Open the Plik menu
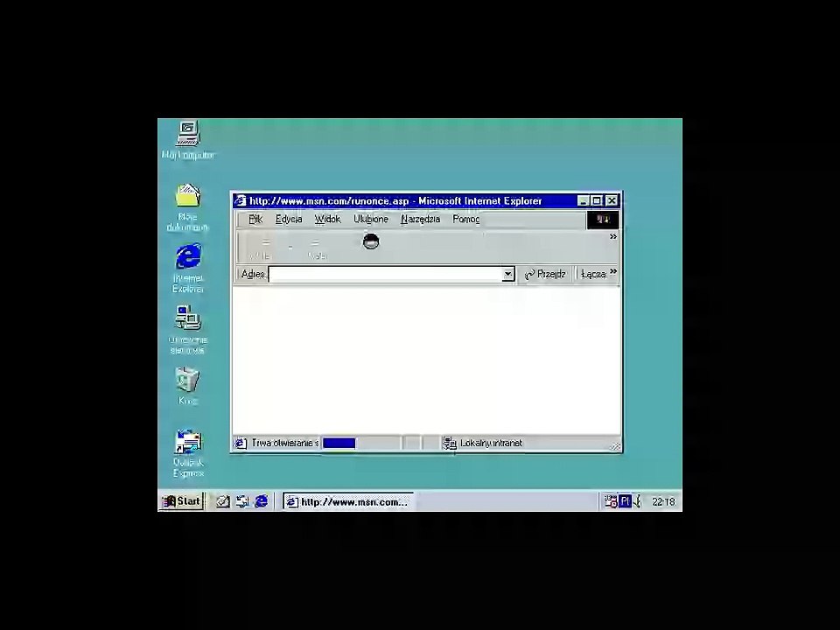Viewport: 840px width, 630px height. click(255, 219)
